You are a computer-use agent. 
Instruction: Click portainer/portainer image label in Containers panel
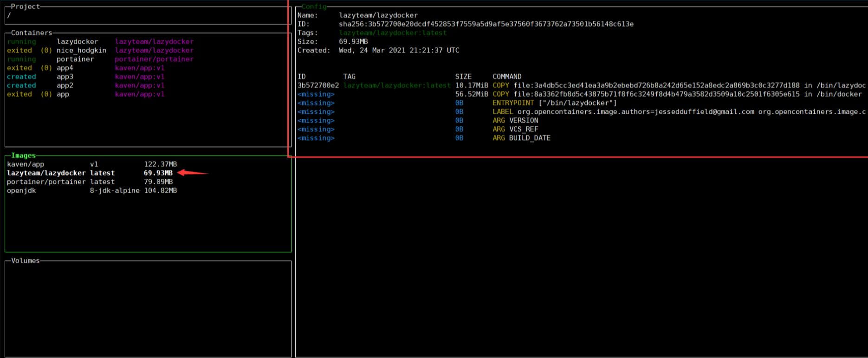(154, 59)
